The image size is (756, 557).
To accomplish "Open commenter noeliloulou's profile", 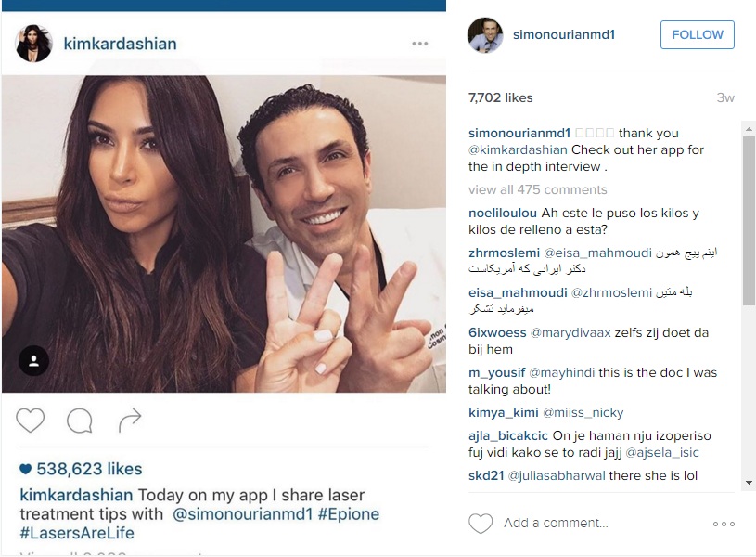I will click(x=503, y=213).
